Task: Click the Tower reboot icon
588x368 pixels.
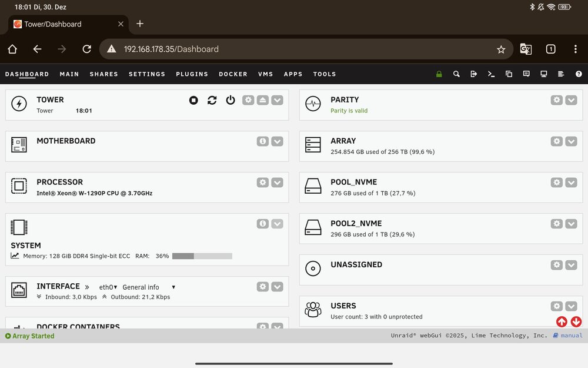Action: point(212,100)
